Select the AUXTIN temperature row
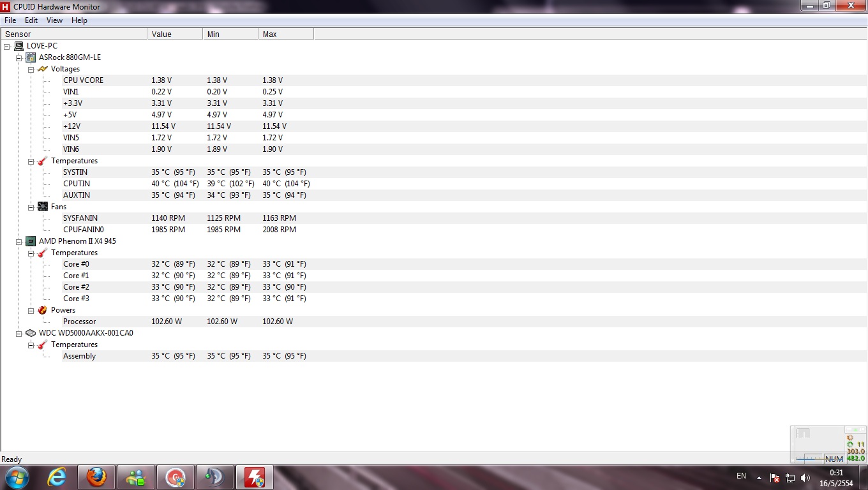Viewport: 868px width, 490px height. 434,195
